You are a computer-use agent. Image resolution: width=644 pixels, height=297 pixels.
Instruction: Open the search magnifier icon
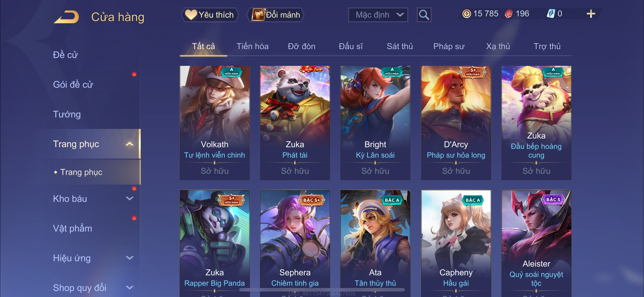(424, 15)
